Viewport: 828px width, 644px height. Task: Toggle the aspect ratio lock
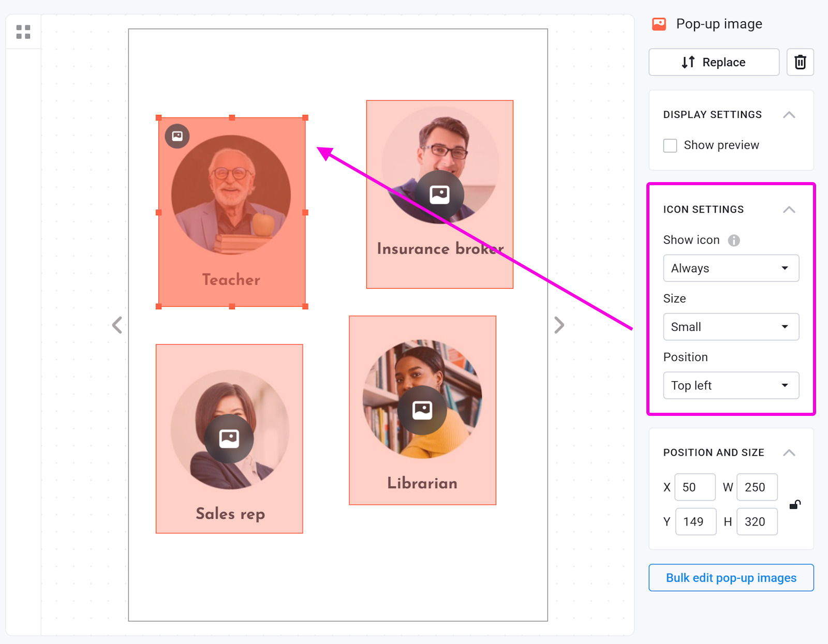point(794,504)
